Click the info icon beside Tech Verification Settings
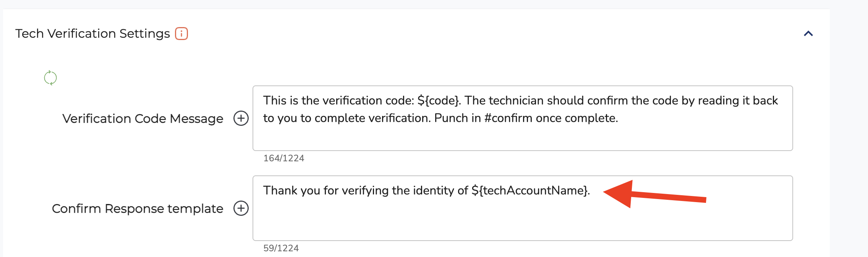Image resolution: width=868 pixels, height=257 pixels. coord(181,34)
